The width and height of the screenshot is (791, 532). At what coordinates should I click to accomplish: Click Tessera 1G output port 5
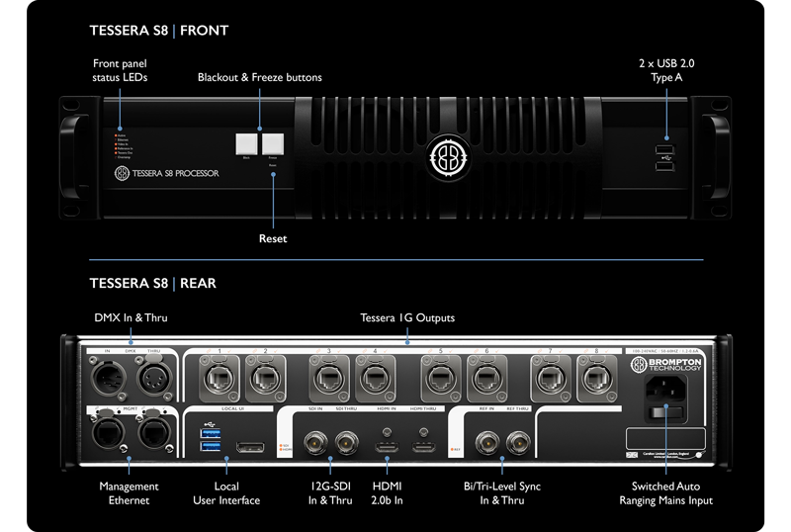click(x=441, y=378)
